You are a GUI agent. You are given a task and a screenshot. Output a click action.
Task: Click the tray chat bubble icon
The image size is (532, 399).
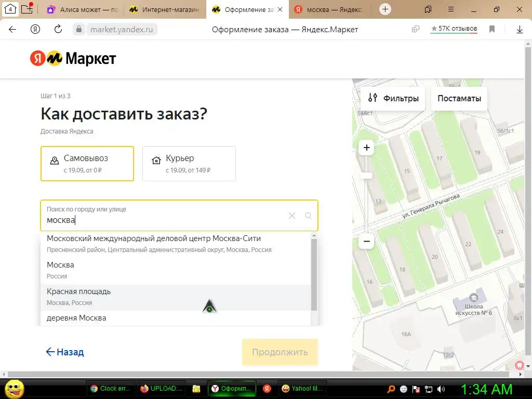(x=403, y=389)
